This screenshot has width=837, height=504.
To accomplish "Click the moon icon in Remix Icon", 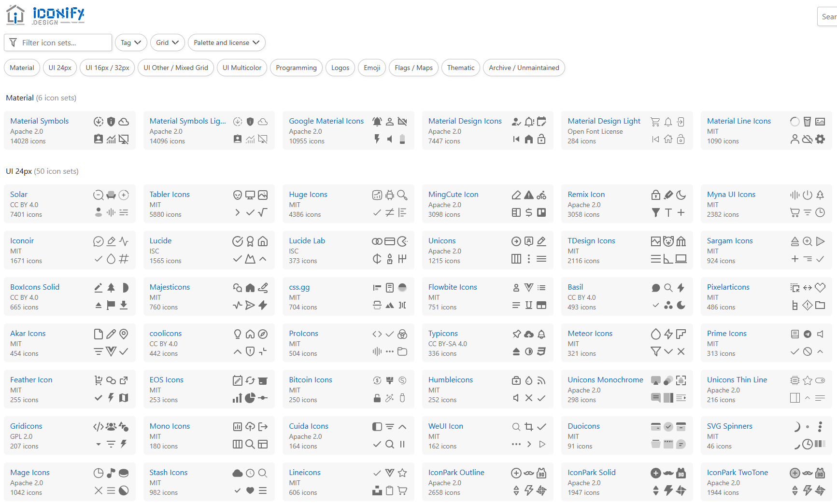I will (681, 195).
